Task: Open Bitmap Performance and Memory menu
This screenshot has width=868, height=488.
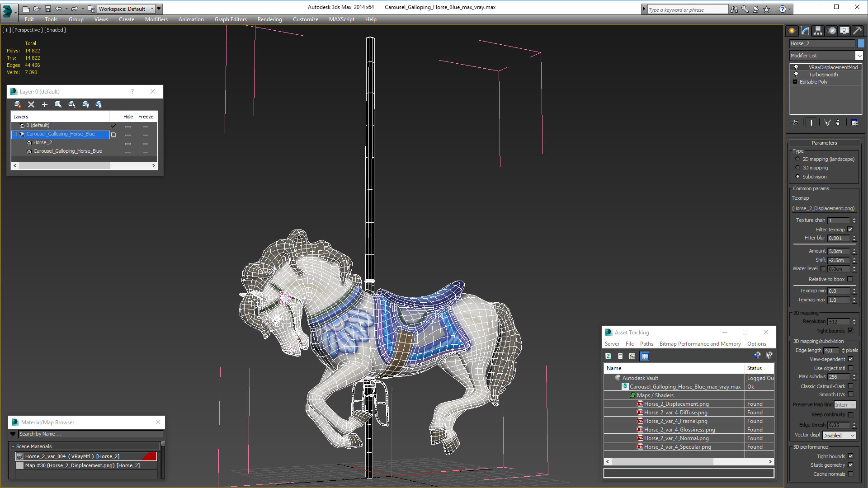Action: [700, 344]
